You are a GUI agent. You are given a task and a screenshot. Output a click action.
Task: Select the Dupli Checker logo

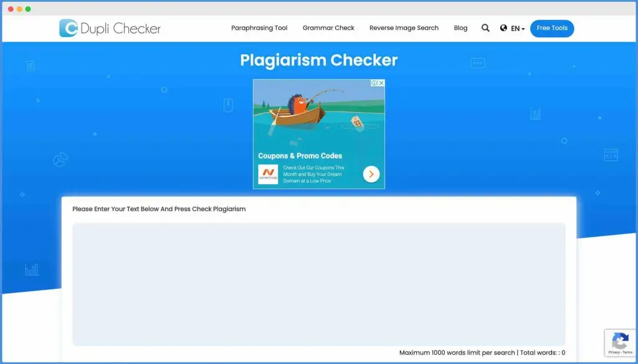(110, 28)
